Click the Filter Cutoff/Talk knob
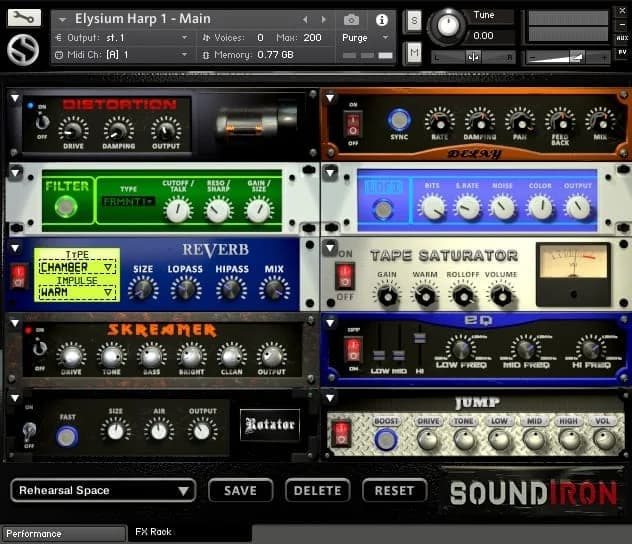This screenshot has width=632, height=544. pos(178,210)
